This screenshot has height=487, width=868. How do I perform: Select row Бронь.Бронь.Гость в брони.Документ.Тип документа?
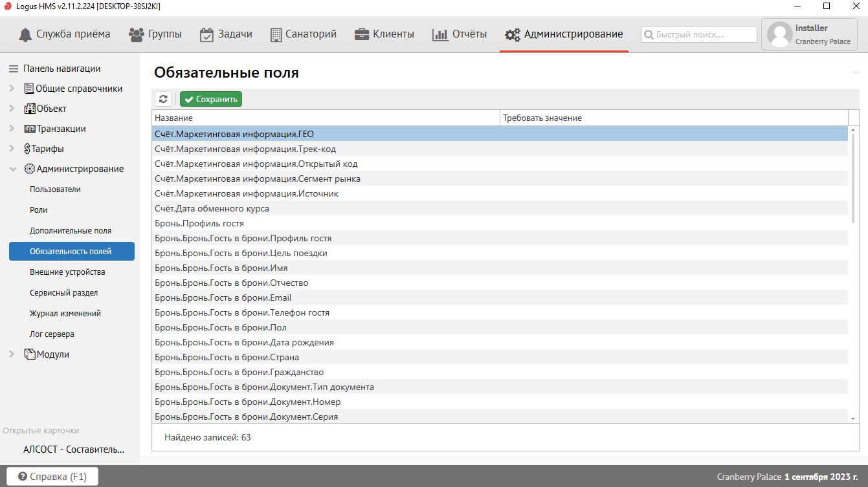click(500, 387)
